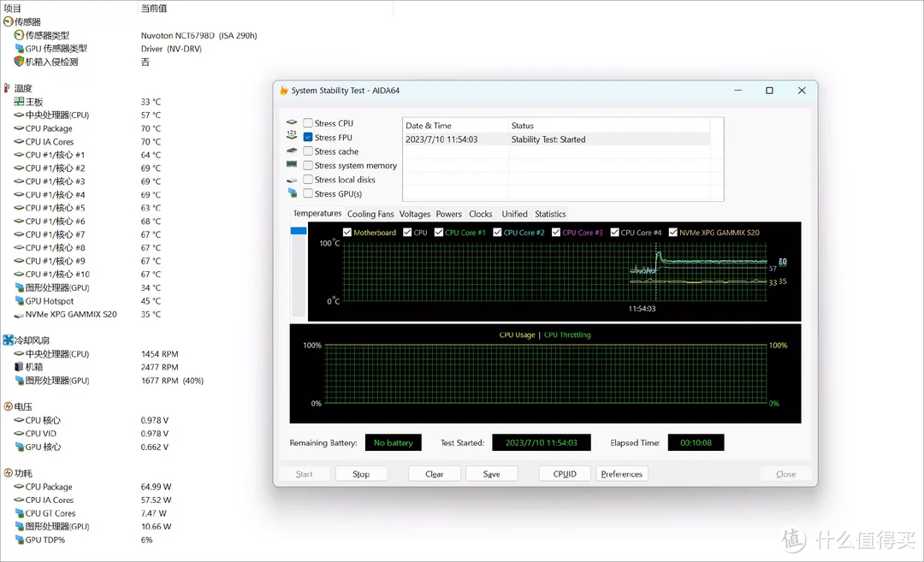Image resolution: width=924 pixels, height=562 pixels.
Task: Enable the Stress CPU checkbox
Action: (x=308, y=123)
